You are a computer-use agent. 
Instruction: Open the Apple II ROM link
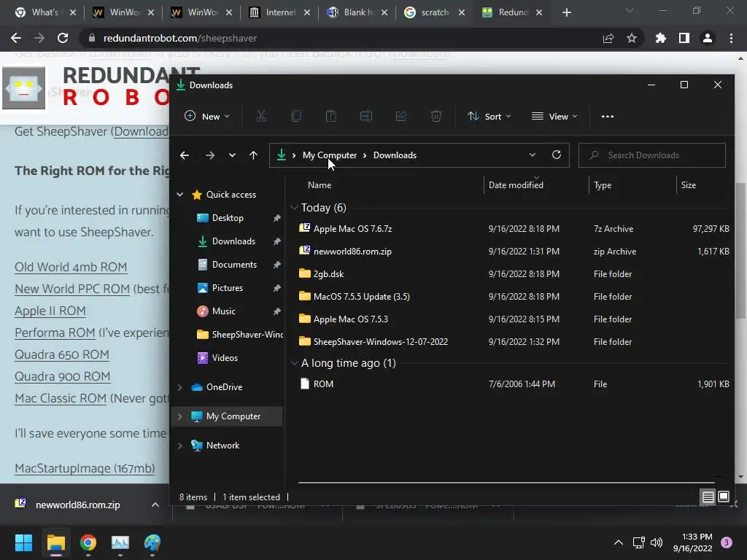[50, 311]
